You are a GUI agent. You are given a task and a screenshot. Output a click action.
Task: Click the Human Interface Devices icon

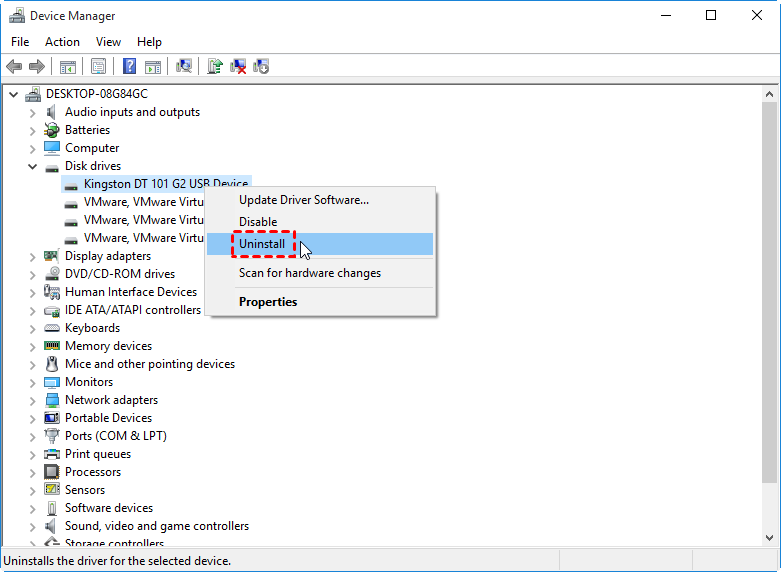pos(52,292)
